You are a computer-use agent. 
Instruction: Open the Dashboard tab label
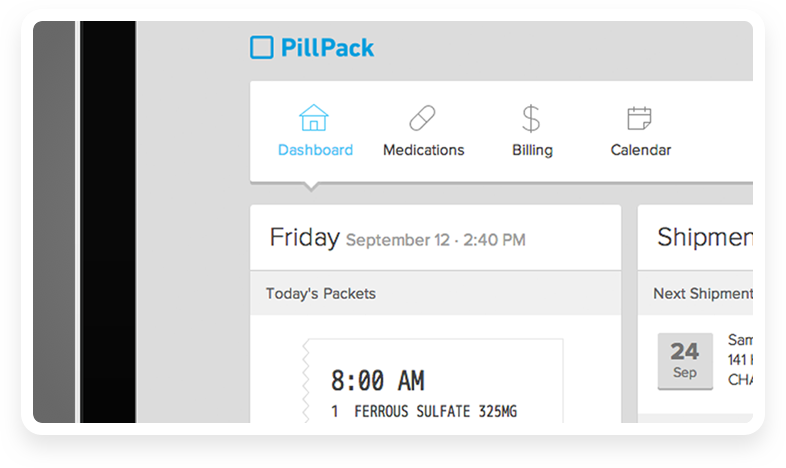[315, 150]
